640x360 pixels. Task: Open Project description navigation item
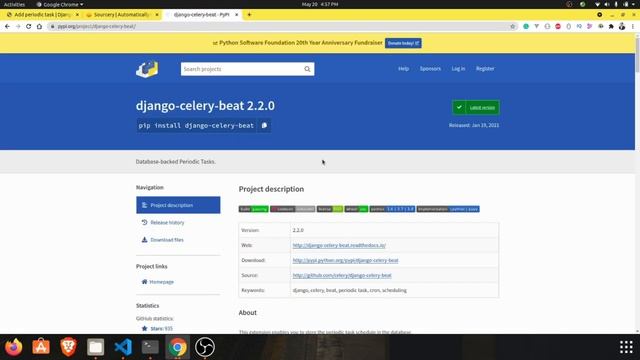click(x=178, y=205)
